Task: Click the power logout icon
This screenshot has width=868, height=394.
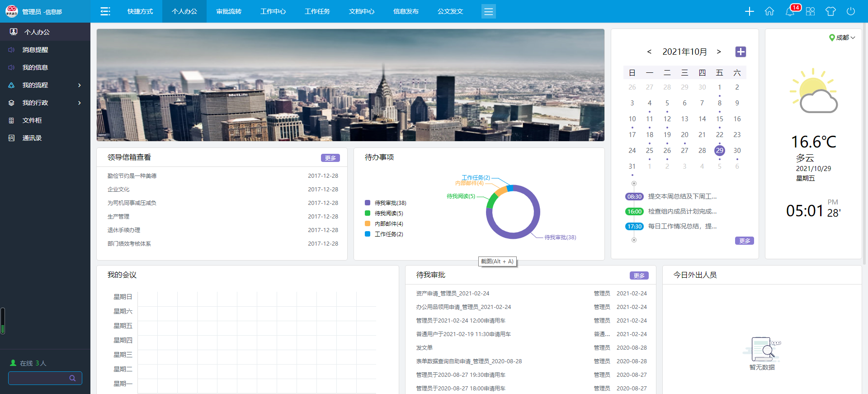Action: 851,11
